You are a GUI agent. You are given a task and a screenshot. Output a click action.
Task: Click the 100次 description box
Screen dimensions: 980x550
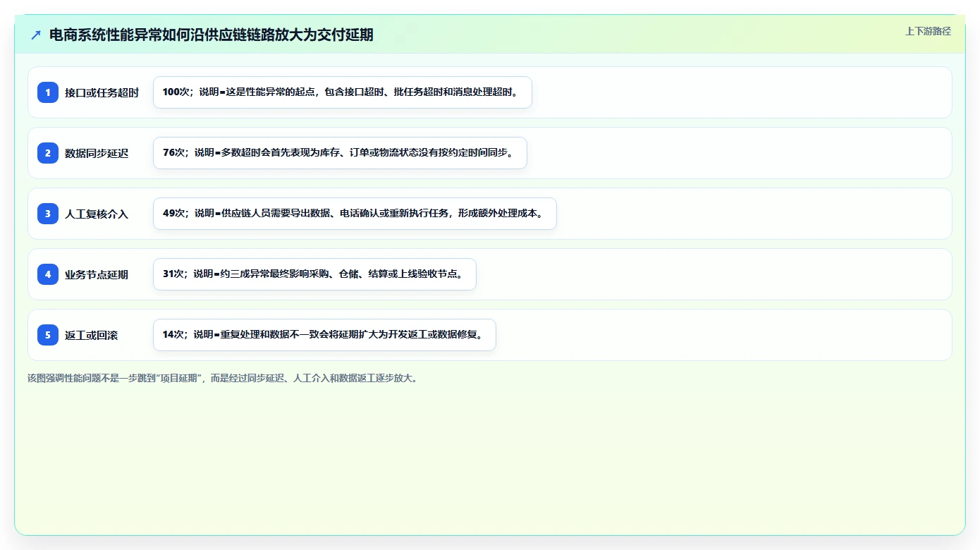pyautogui.click(x=343, y=92)
